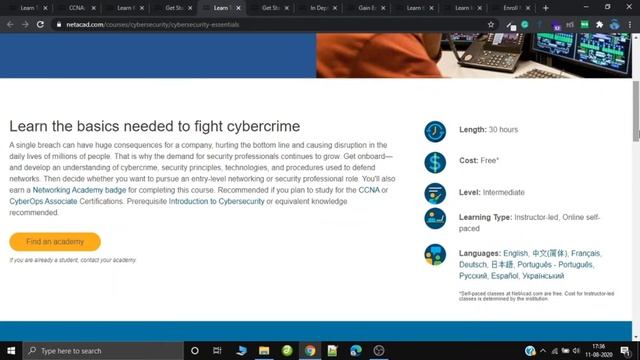Viewport: 640px width, 360px height.
Task: Switch to the Gain E tab
Action: 366,8
